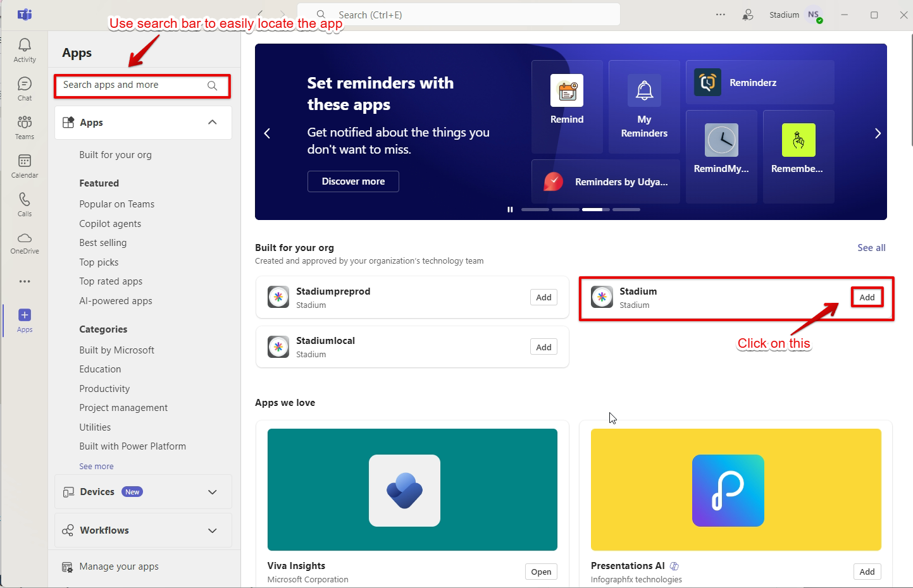Select Top rated apps
Image resolution: width=913 pixels, height=588 pixels.
[x=111, y=281]
